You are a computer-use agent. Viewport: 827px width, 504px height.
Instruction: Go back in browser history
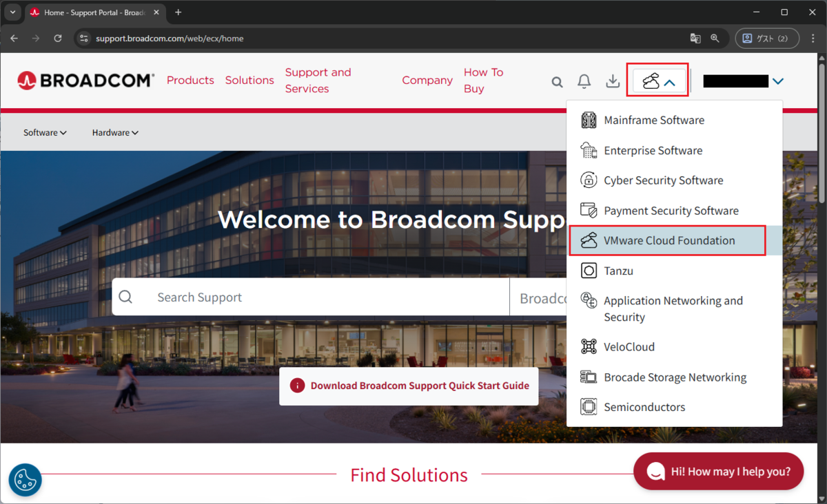coord(14,39)
